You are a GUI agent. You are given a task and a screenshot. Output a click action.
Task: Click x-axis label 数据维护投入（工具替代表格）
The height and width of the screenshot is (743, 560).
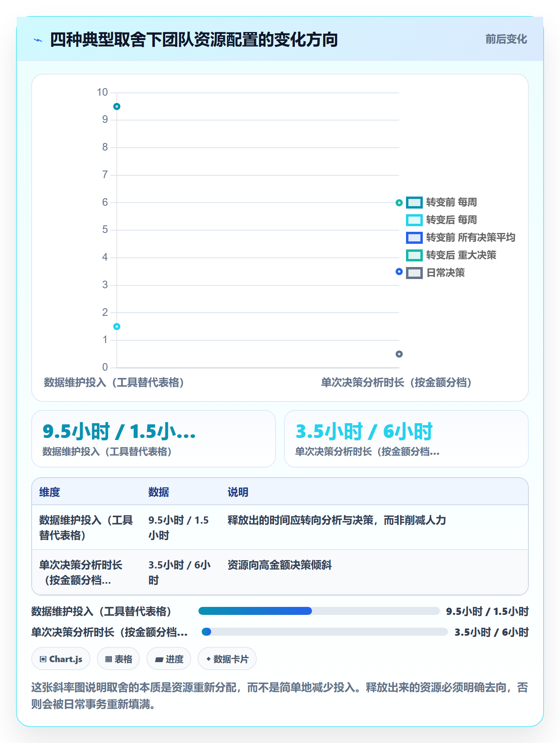(114, 382)
